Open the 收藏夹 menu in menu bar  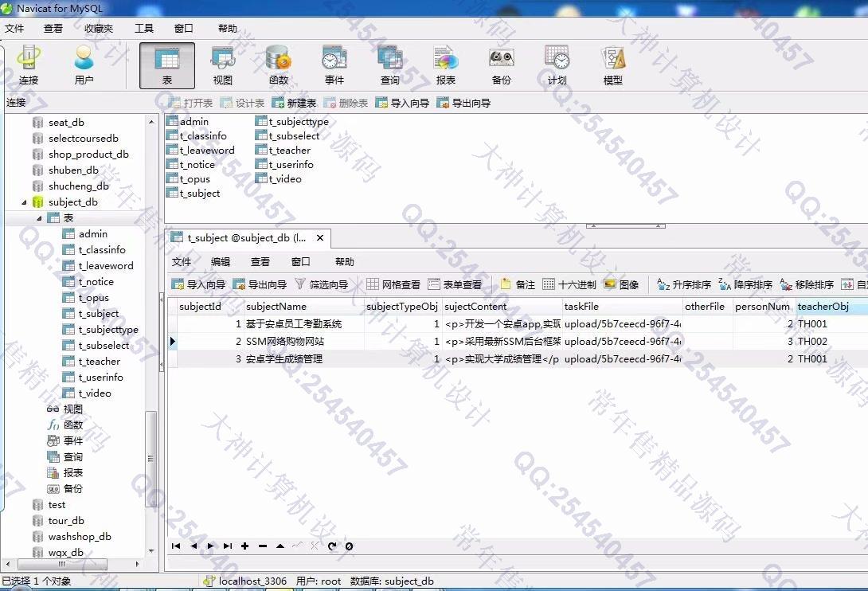(x=99, y=29)
